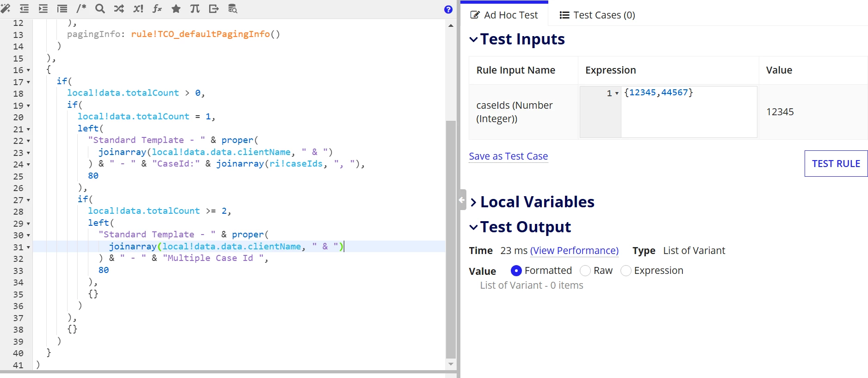
Task: Click the outdent code icon
Action: click(24, 8)
